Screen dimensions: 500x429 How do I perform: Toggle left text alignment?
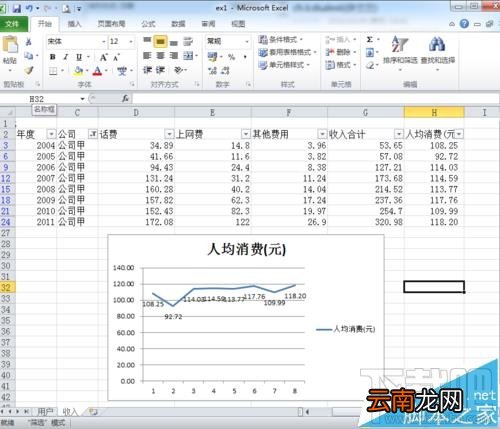point(147,56)
